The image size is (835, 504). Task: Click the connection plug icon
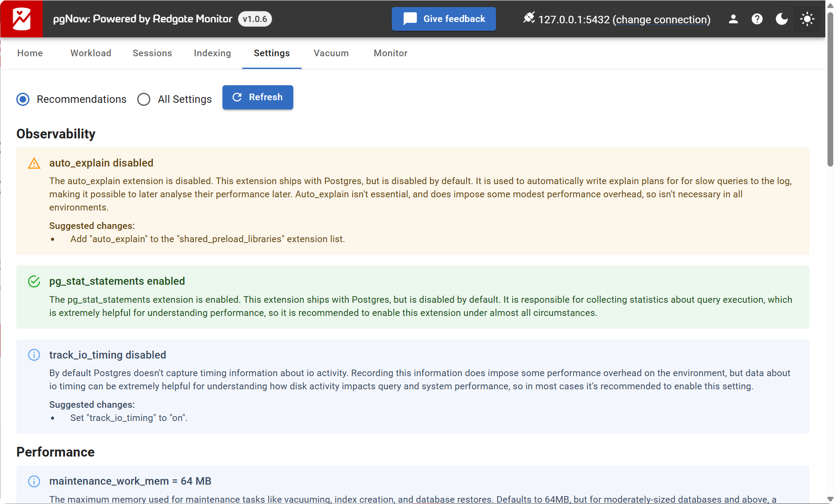coord(529,18)
